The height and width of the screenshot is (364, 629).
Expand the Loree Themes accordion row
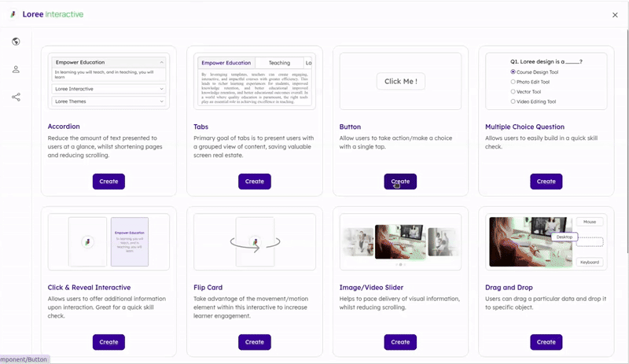click(x=109, y=101)
